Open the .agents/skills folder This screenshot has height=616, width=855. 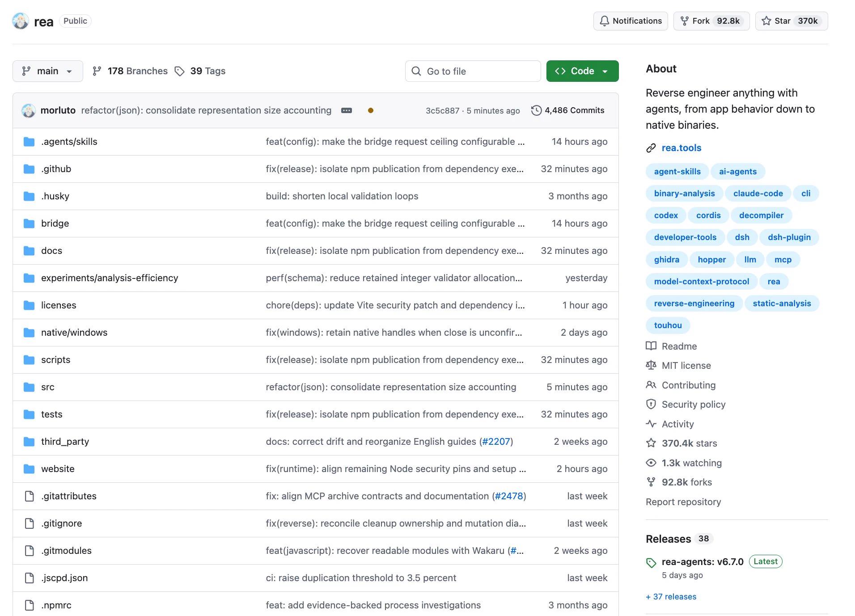(69, 142)
